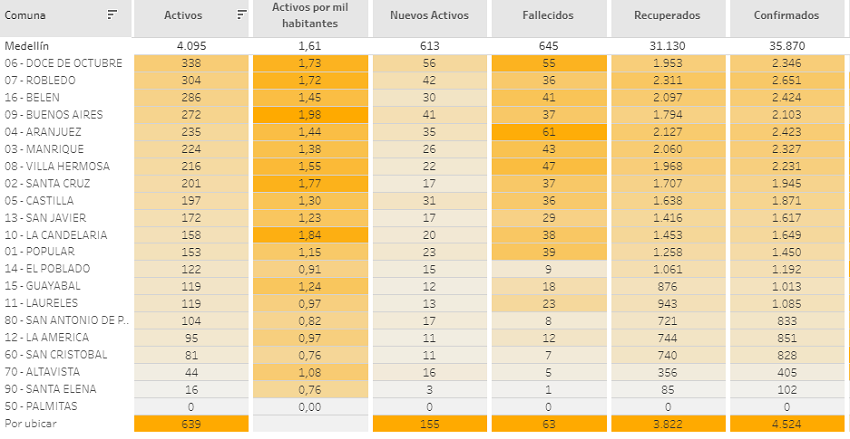Select the 639 Activos cell in Por ubicar

(189, 424)
